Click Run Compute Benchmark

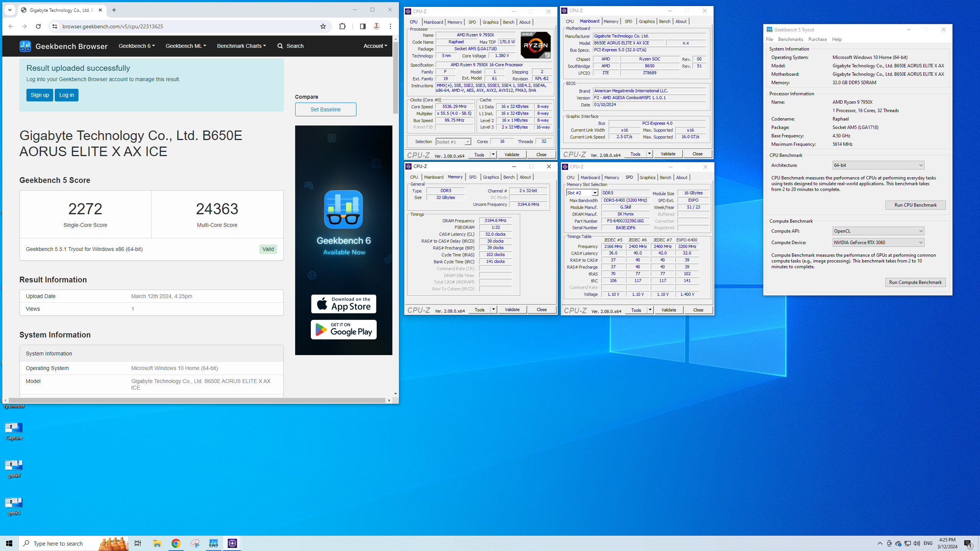point(915,282)
